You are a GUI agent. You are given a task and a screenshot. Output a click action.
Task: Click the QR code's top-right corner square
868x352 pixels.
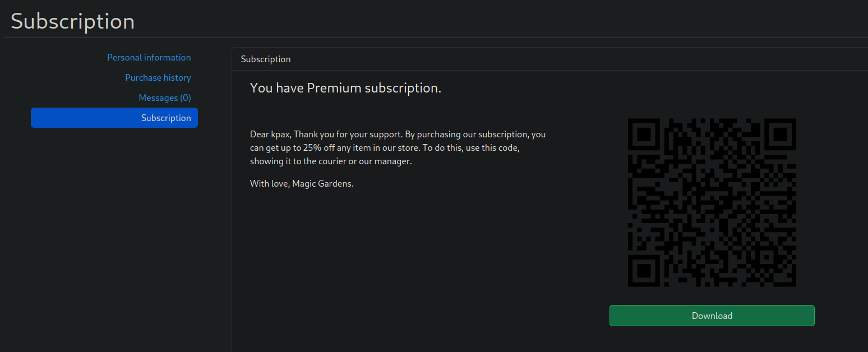779,135
